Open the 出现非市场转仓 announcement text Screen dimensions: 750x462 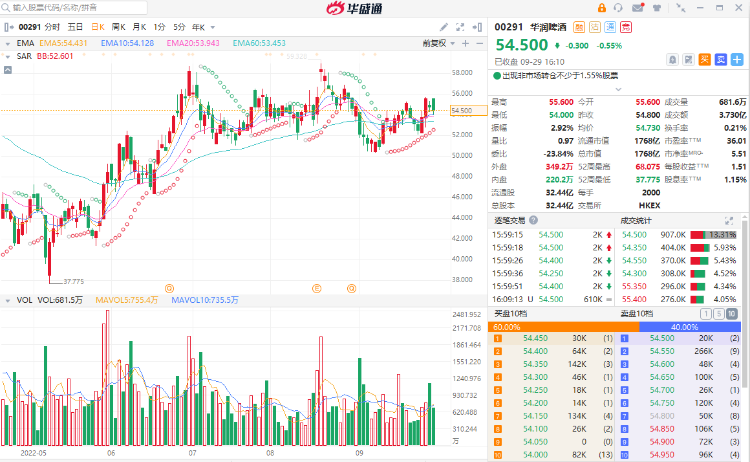point(560,76)
